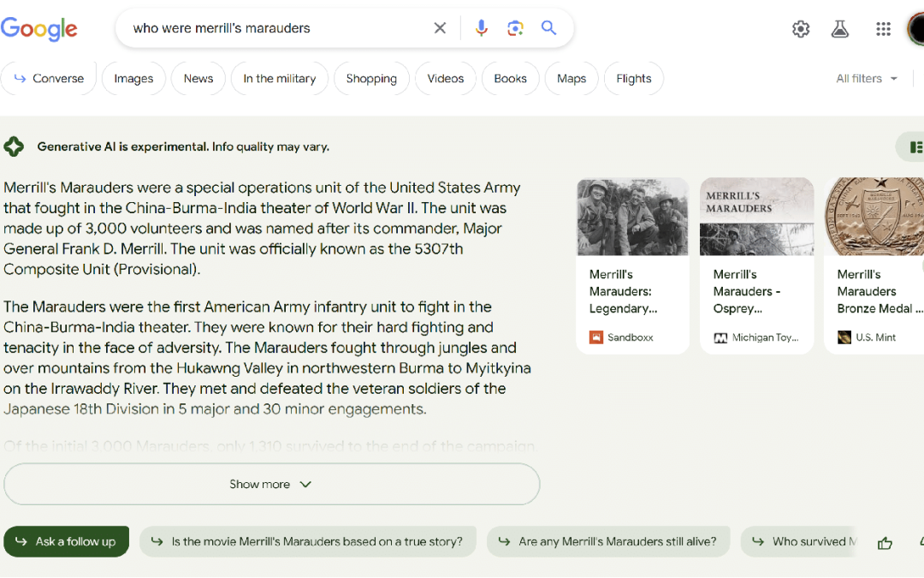Open Search Labs via the flask icon
Screen dimensions: 924x578
[x=839, y=27]
